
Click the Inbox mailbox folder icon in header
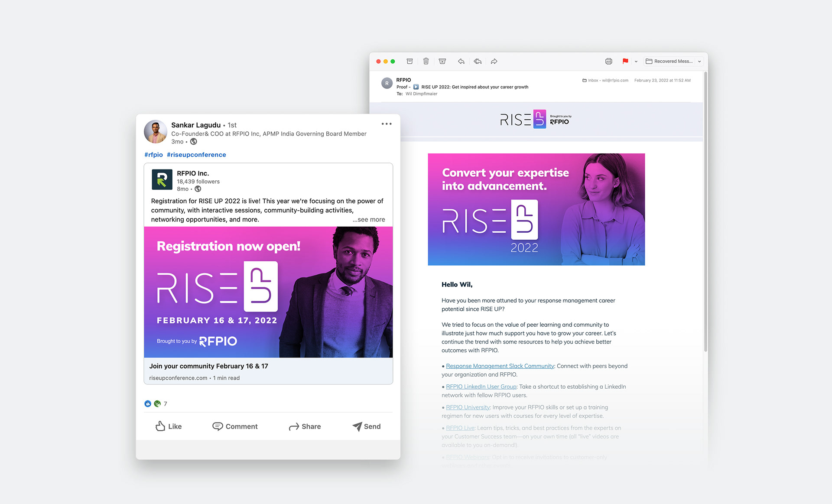585,80
